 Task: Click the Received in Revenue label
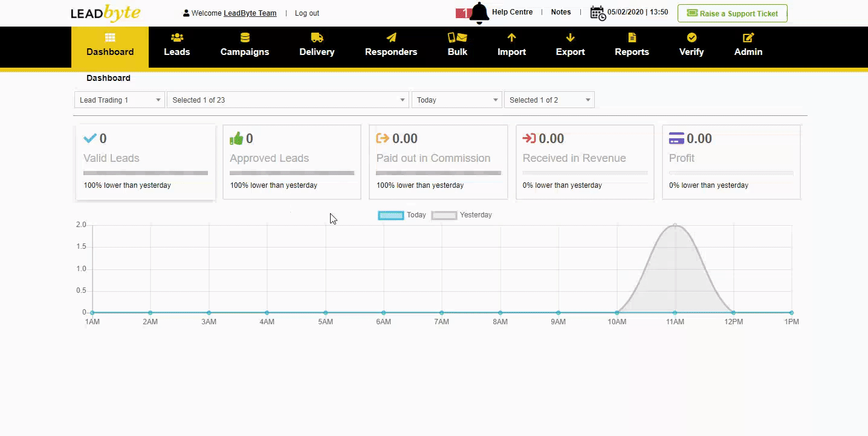[x=574, y=158]
